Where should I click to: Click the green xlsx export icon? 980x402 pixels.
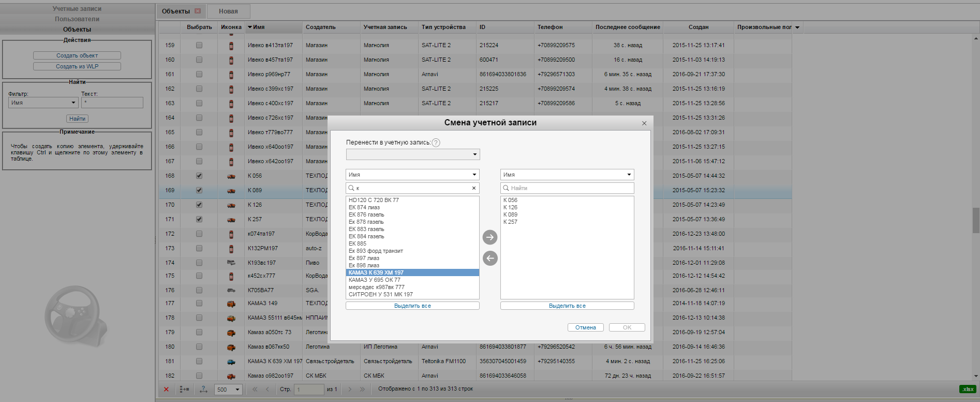[x=968, y=389]
